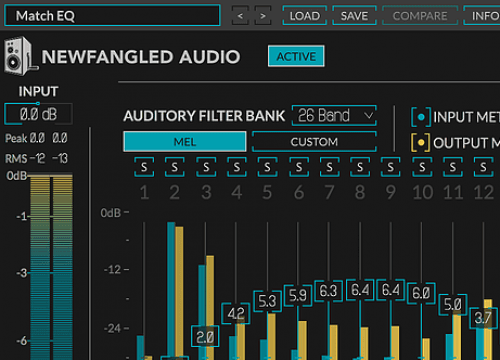Go to the previous preset with left arrow
Screen dimensions: 500x360
[240, 16]
